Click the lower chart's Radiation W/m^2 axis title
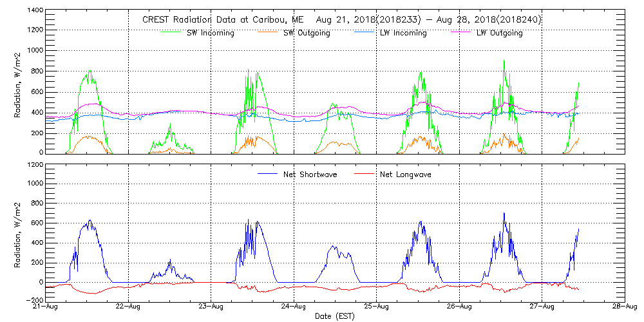The height and width of the screenshot is (322, 644). click(x=18, y=232)
